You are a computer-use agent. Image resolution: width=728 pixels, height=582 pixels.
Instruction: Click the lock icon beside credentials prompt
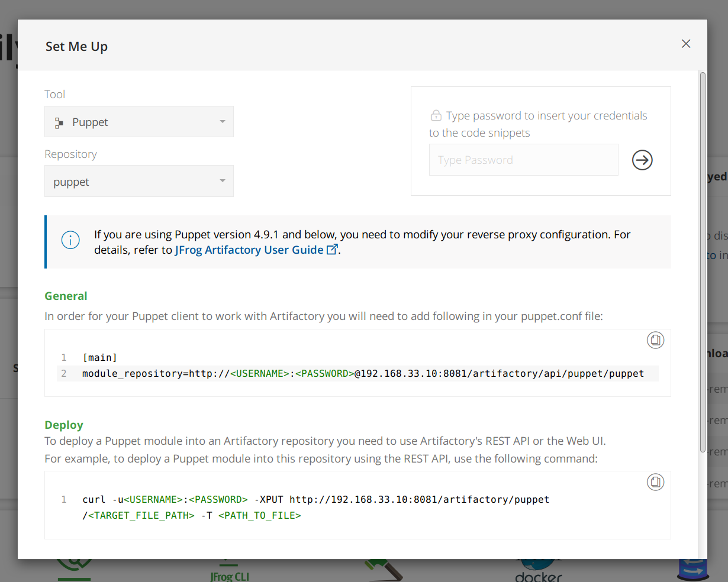(x=436, y=115)
